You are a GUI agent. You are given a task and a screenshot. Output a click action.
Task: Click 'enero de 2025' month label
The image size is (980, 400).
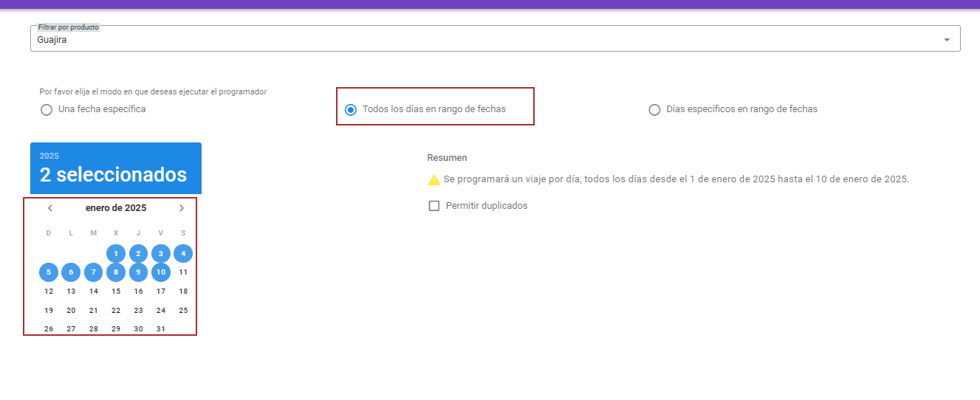coord(116,208)
